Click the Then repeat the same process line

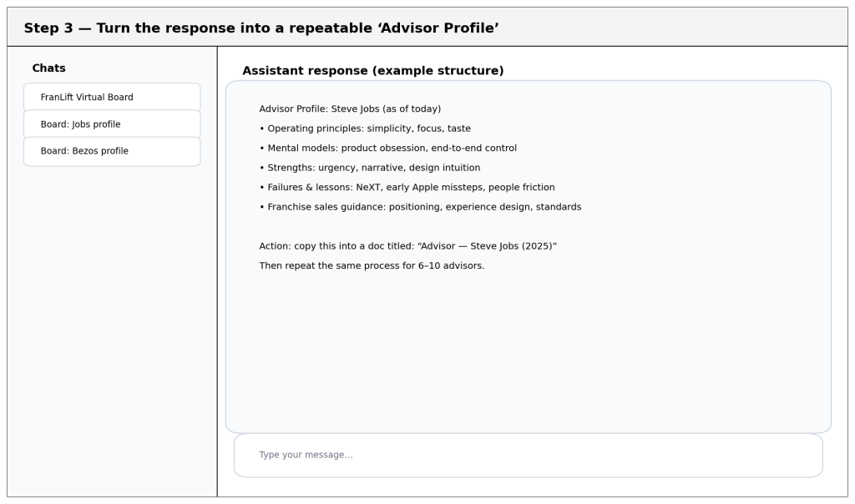pyautogui.click(x=372, y=266)
